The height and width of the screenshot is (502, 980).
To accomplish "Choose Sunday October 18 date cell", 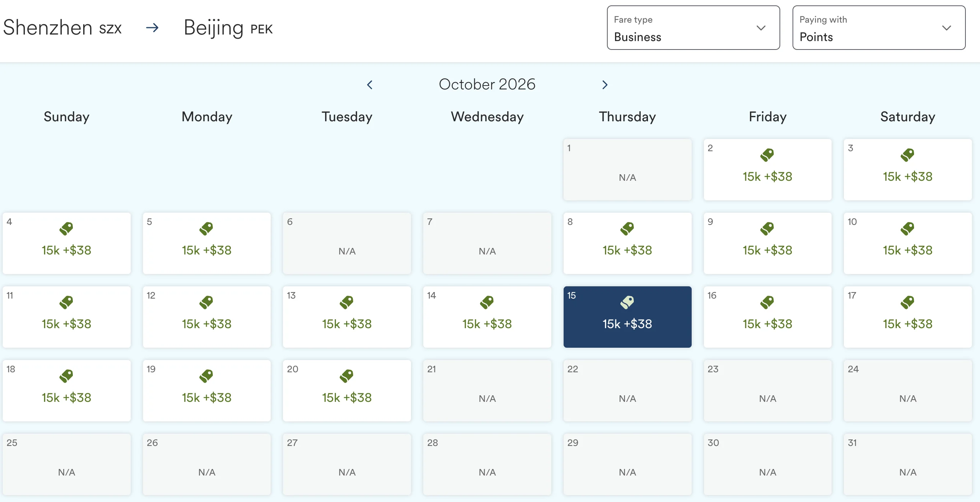I will 66,391.
